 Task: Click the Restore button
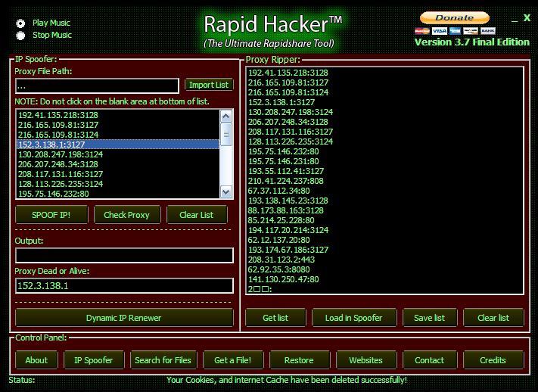(x=299, y=360)
